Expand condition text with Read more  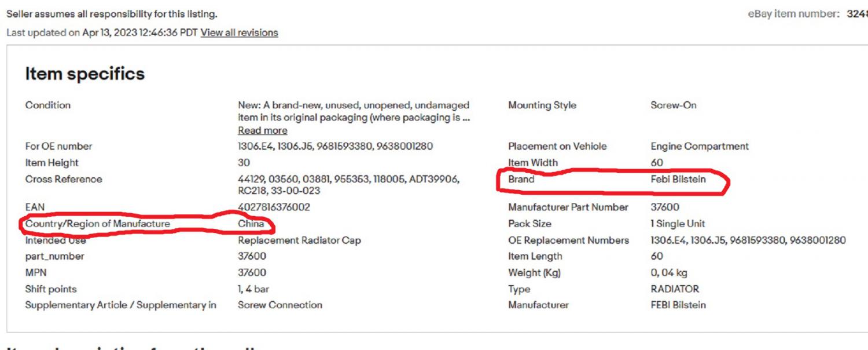[262, 130]
